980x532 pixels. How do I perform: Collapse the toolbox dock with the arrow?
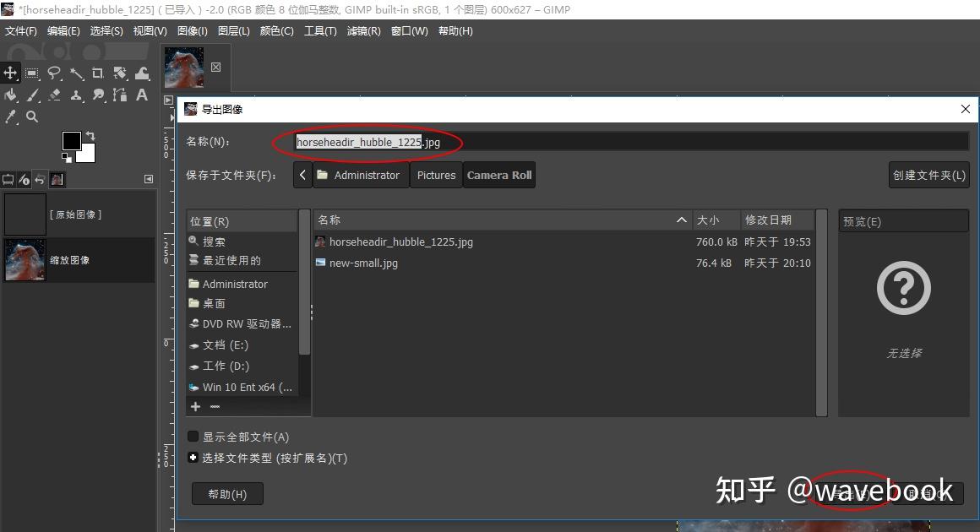click(x=150, y=179)
